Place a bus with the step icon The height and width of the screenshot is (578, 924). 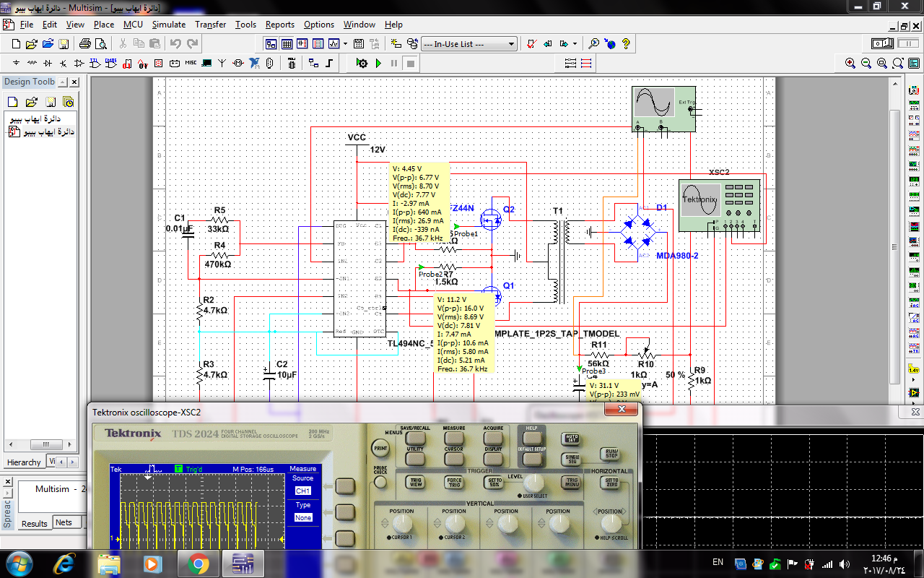(328, 63)
